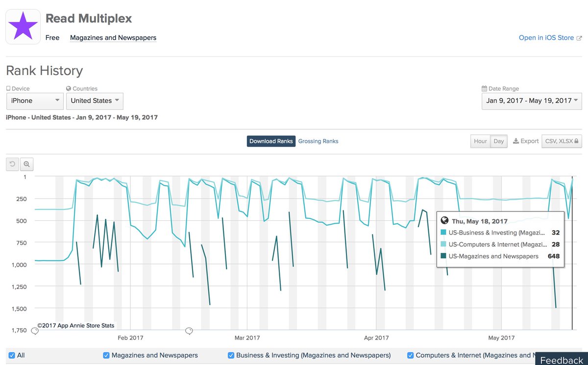Click the lock icon on CSV, XLSX button
The height and width of the screenshot is (365, 588).
point(577,141)
